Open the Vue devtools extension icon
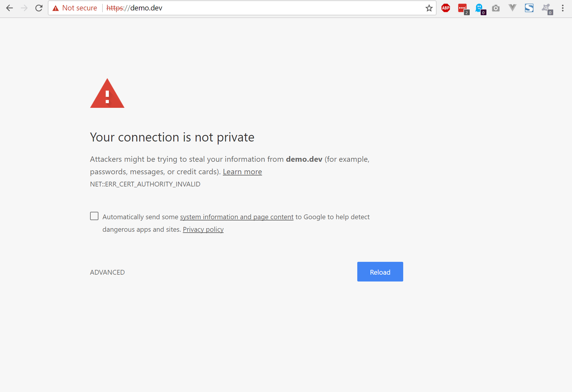 512,8
